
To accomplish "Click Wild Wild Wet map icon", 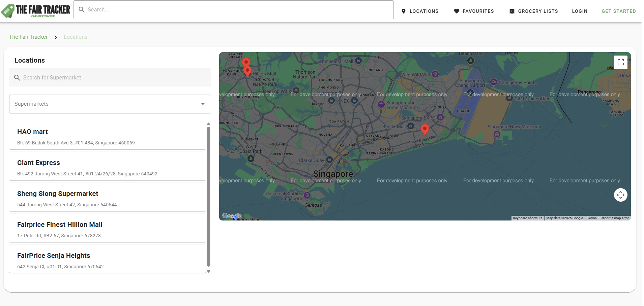I will click(435, 74).
